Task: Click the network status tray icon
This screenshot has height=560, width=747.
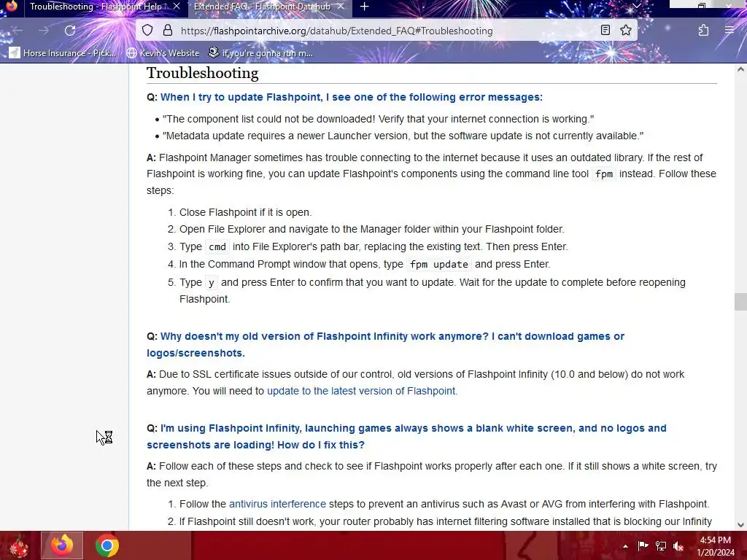Action: coord(661,545)
